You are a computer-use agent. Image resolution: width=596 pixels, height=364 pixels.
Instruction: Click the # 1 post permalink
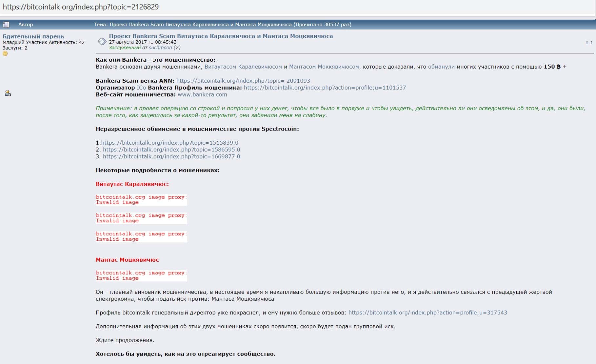pyautogui.click(x=589, y=43)
